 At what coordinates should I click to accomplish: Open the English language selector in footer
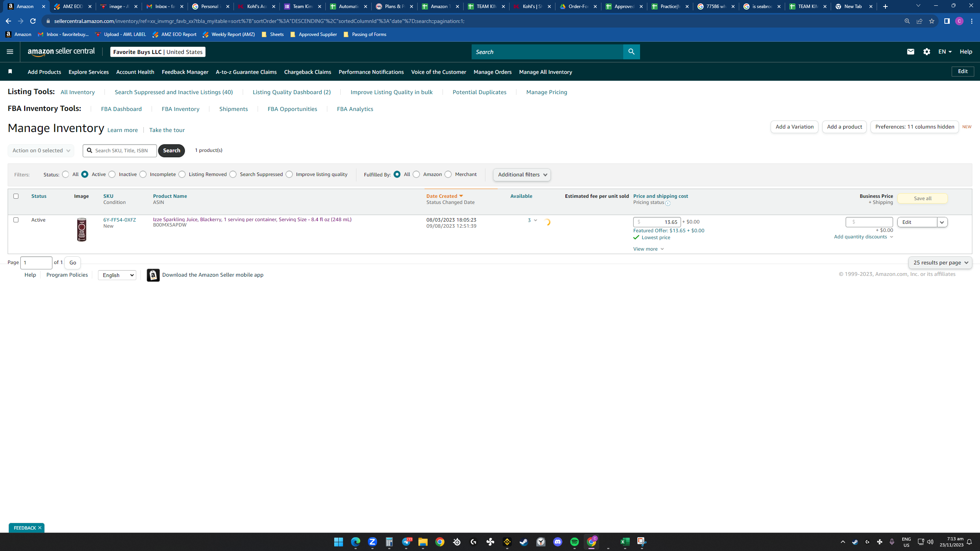pyautogui.click(x=117, y=275)
